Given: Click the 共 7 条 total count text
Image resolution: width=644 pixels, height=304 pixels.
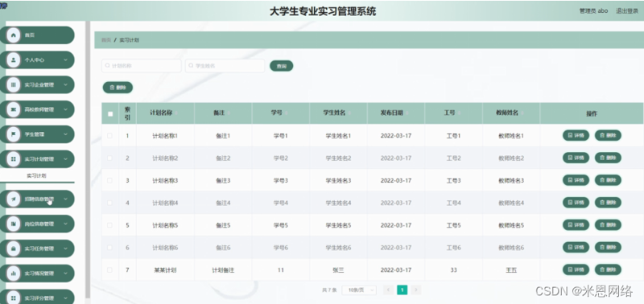Looking at the screenshot, I should pos(329,290).
